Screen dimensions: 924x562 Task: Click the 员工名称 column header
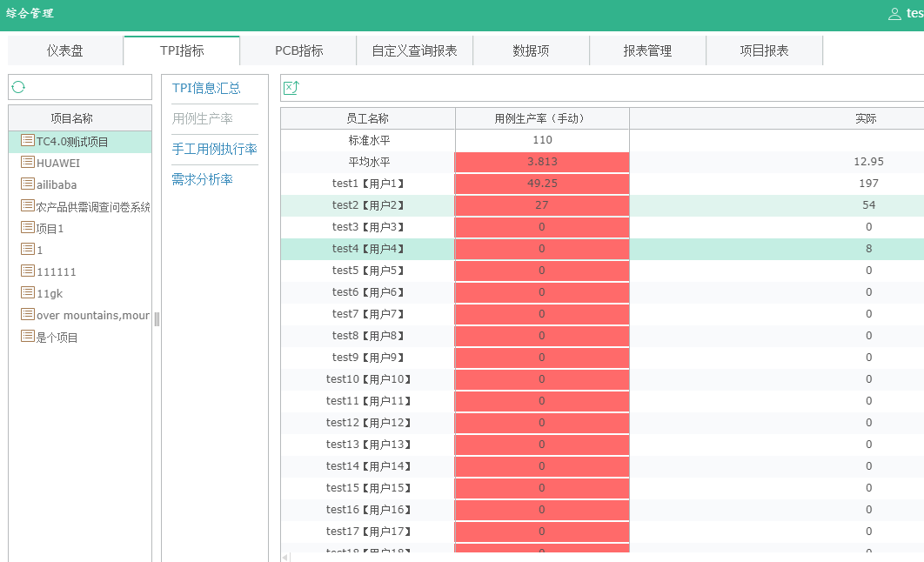[x=368, y=118]
